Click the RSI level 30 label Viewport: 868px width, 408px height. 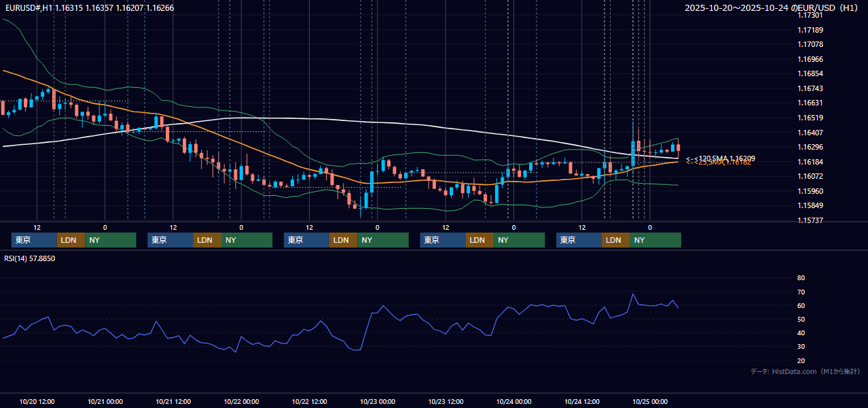click(x=801, y=347)
